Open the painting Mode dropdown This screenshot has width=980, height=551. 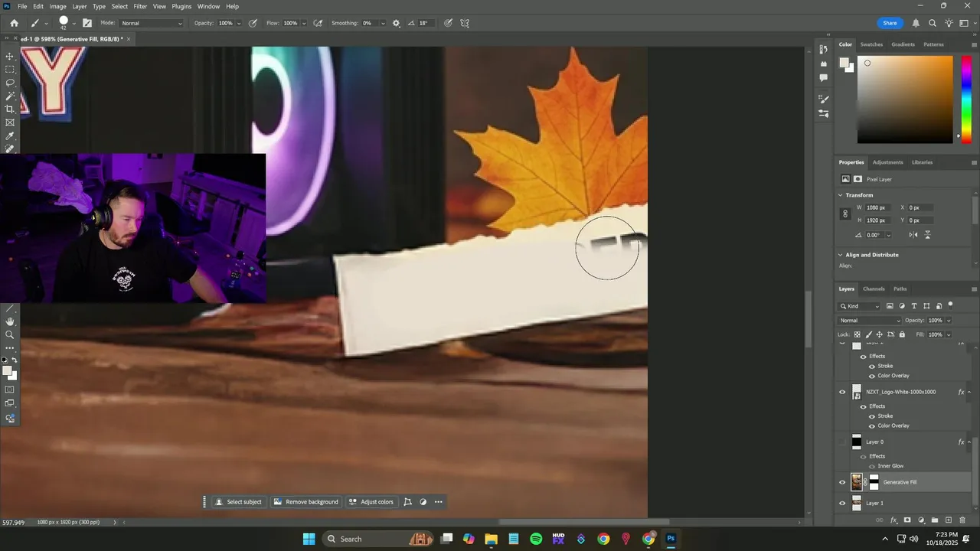tap(152, 23)
